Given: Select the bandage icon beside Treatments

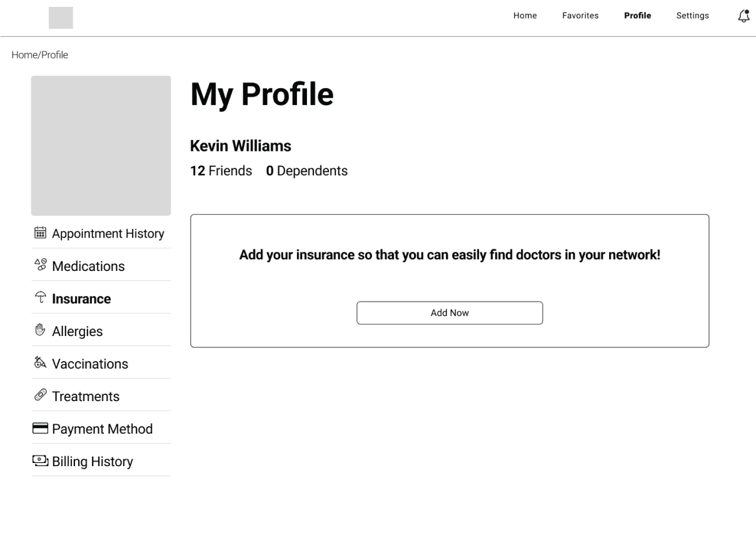Looking at the screenshot, I should [40, 396].
